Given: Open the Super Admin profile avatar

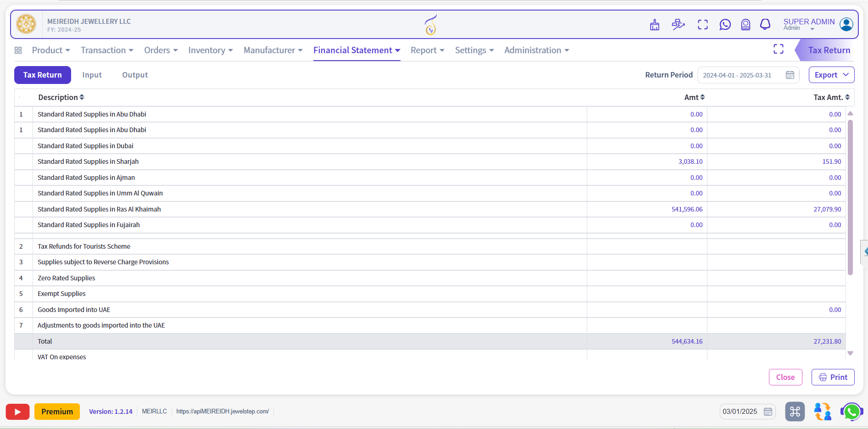Looking at the screenshot, I should (x=846, y=24).
